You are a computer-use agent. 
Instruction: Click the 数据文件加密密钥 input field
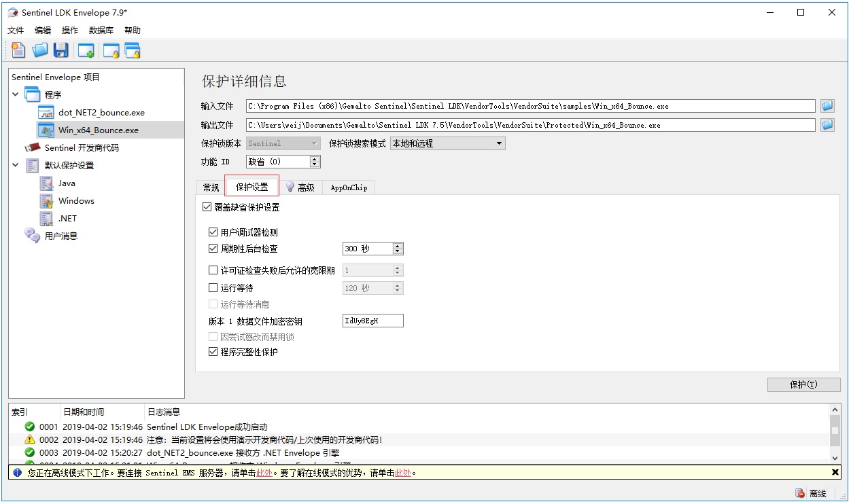pyautogui.click(x=372, y=321)
